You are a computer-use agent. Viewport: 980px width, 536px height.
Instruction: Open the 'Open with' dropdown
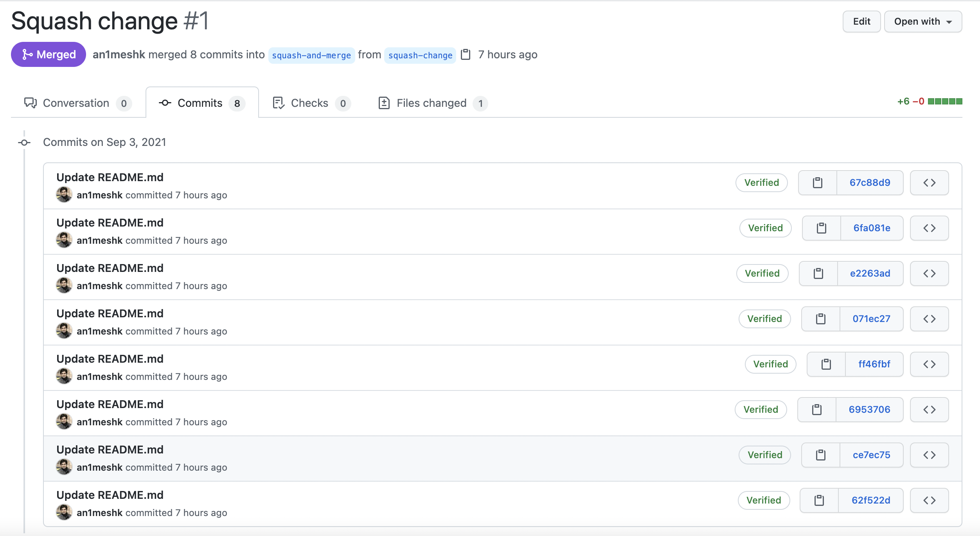[923, 22]
